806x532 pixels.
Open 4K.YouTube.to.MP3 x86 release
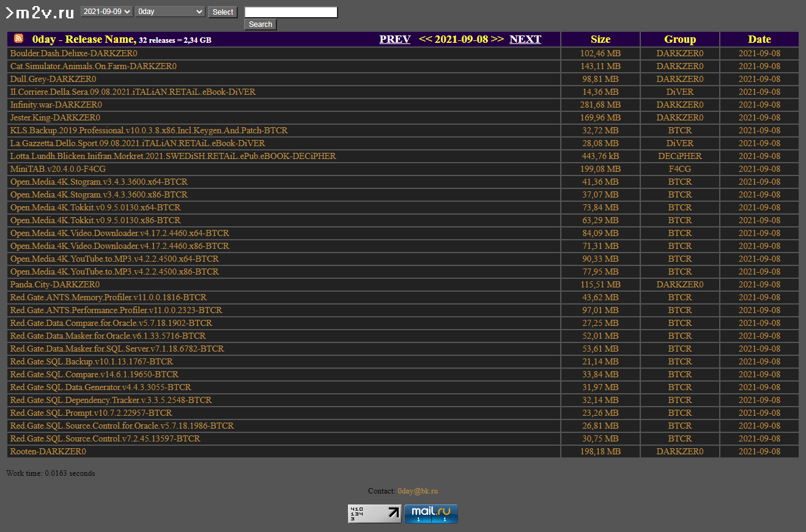pos(114,272)
